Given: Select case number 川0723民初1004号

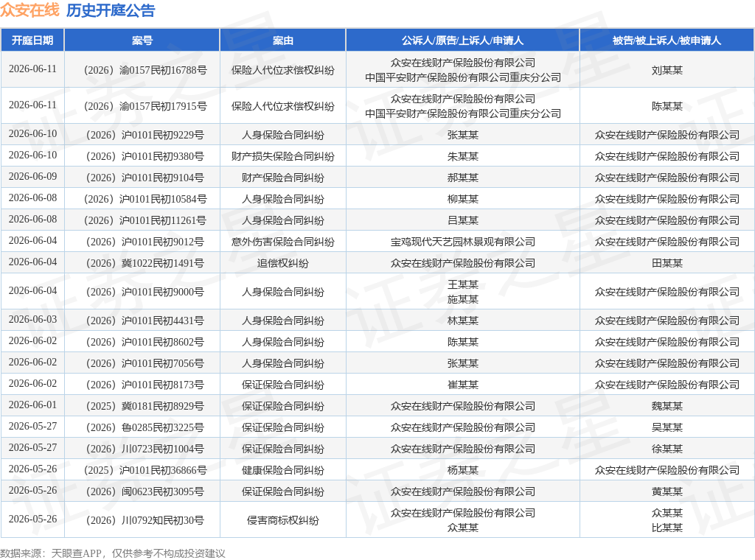Looking at the screenshot, I should point(145,449).
